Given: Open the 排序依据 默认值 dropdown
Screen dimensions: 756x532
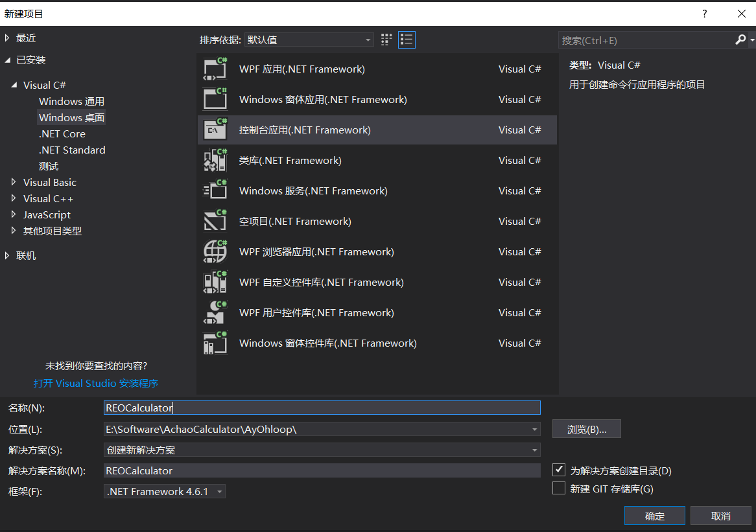Looking at the screenshot, I should (x=309, y=40).
